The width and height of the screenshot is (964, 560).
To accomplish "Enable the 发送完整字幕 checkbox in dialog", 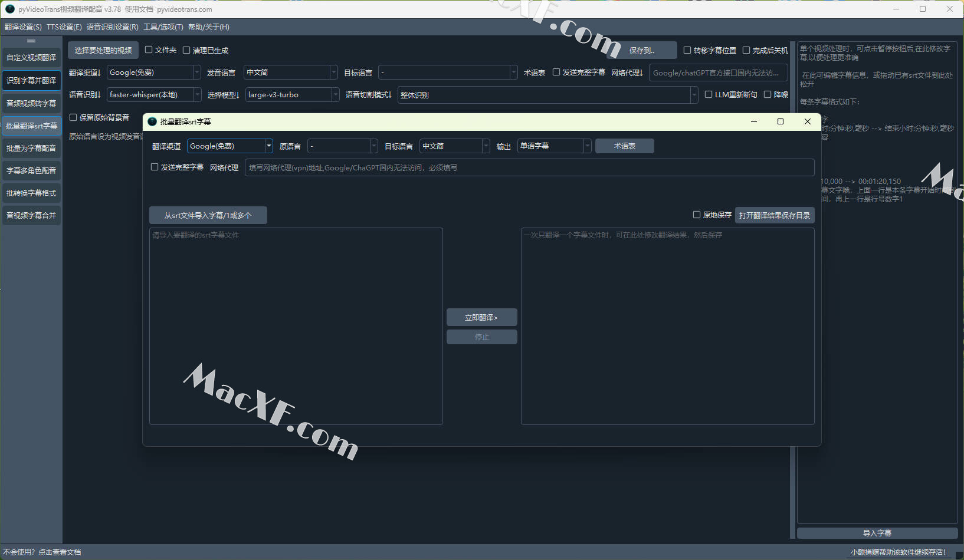I will pyautogui.click(x=155, y=167).
